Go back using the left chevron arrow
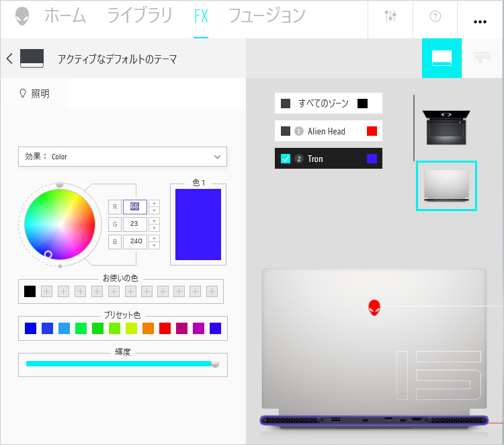 tap(9, 58)
